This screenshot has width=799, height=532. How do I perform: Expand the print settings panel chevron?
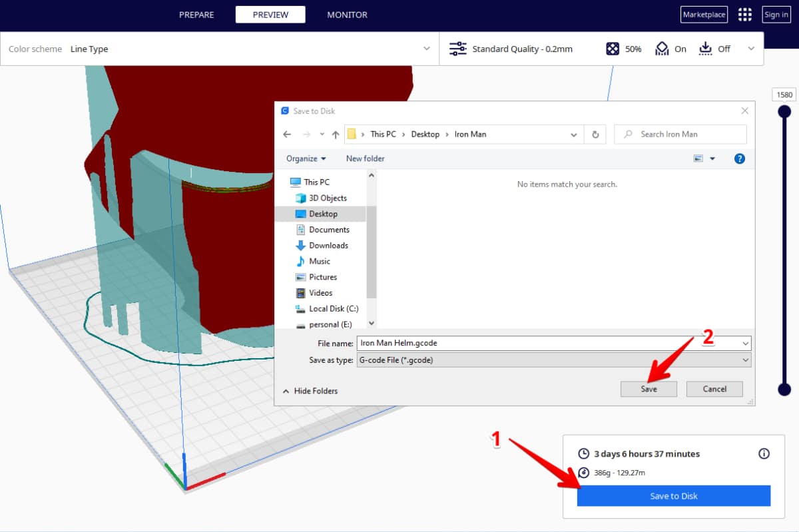click(x=752, y=49)
